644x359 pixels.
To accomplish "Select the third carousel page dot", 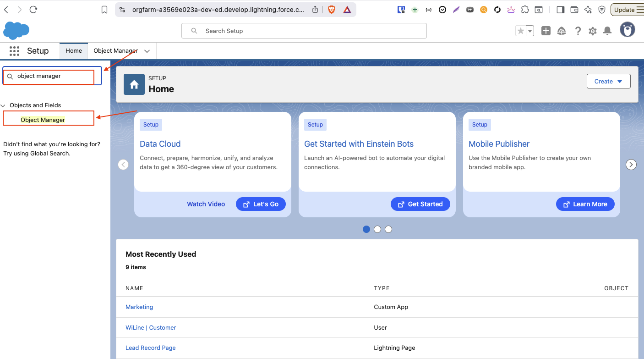I will [388, 229].
